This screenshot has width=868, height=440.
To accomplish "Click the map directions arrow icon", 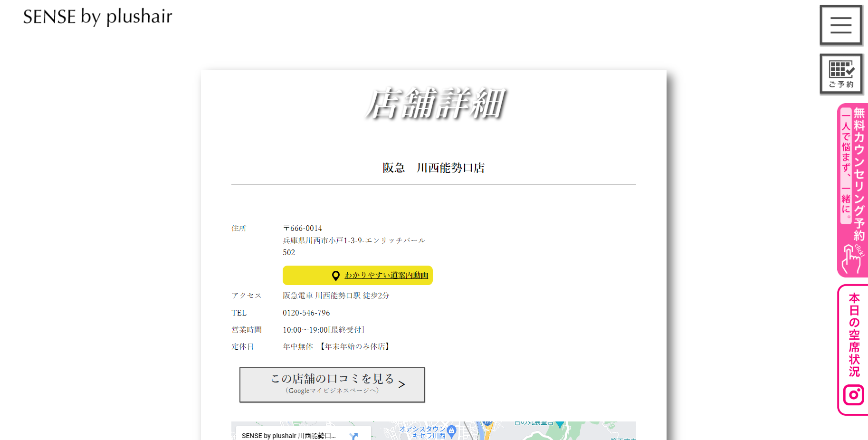I will (353, 436).
